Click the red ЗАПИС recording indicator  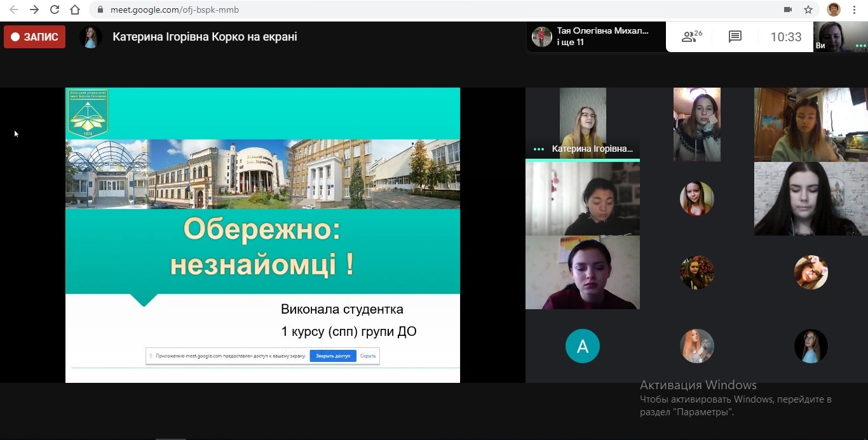(x=35, y=37)
